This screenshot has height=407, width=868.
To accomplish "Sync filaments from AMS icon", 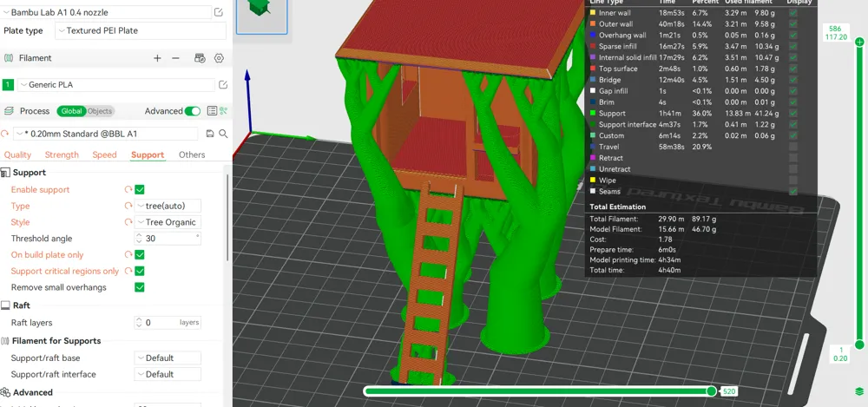I will 201,58.
